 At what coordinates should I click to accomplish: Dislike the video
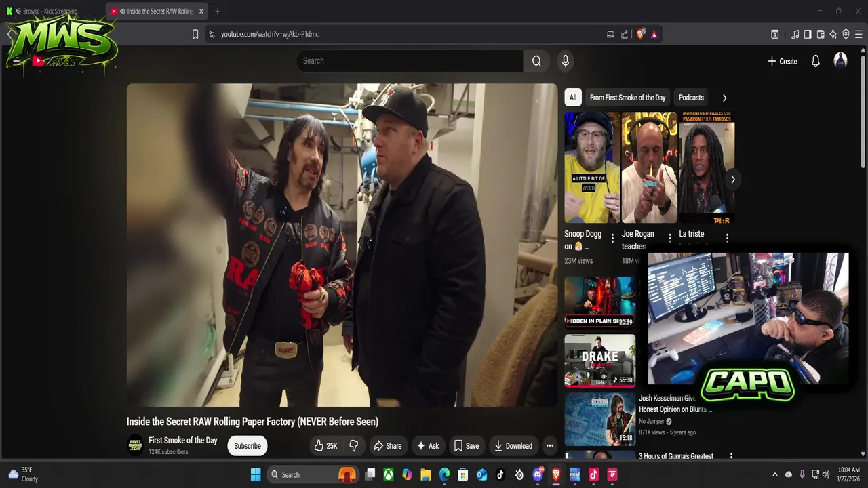coord(353,446)
